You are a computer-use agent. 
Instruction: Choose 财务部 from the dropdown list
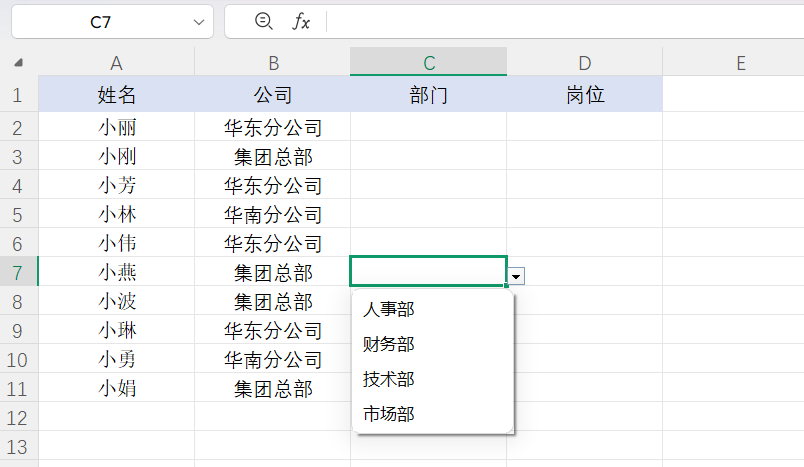pos(433,344)
